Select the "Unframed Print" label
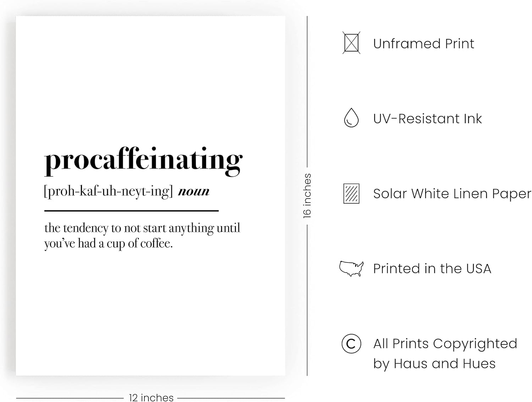Image resolution: width=532 pixels, height=402 pixels. [x=423, y=44]
